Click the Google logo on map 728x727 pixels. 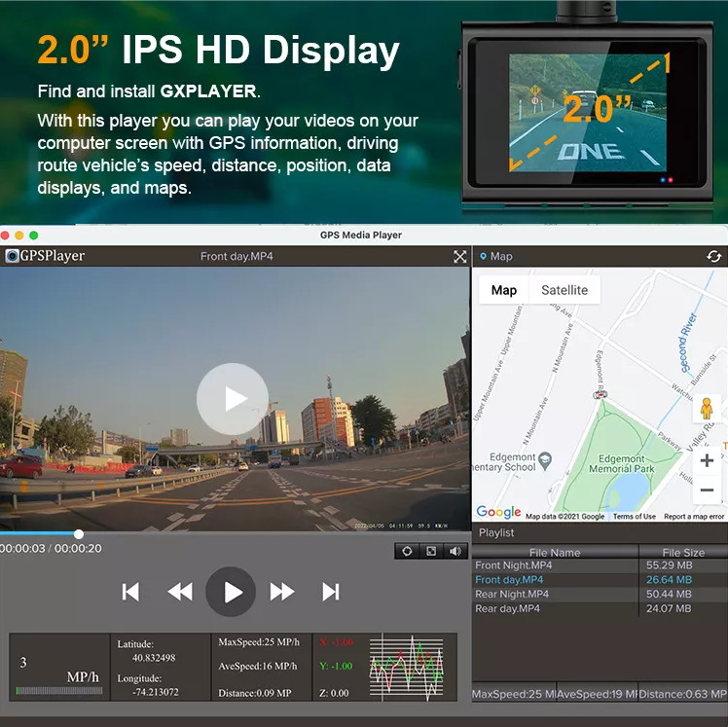click(x=498, y=512)
